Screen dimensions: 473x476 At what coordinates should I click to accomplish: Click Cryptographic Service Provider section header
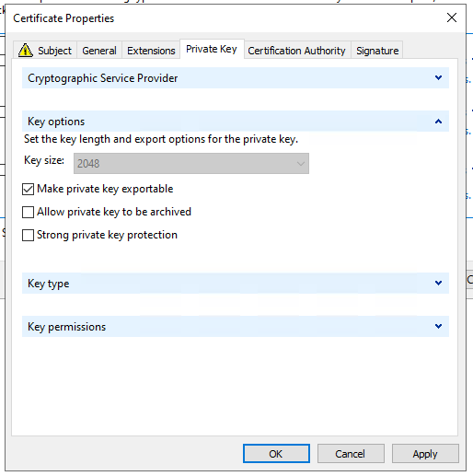click(x=236, y=77)
